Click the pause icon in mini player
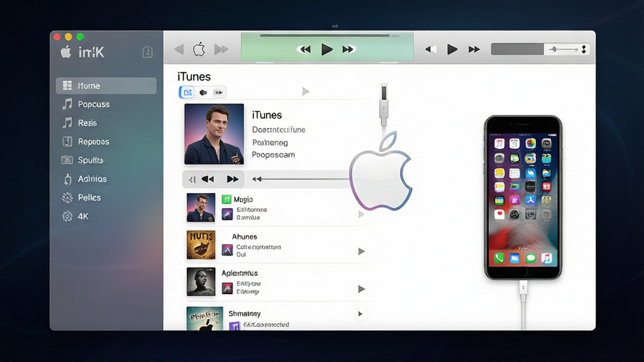 pyautogui.click(x=192, y=179)
